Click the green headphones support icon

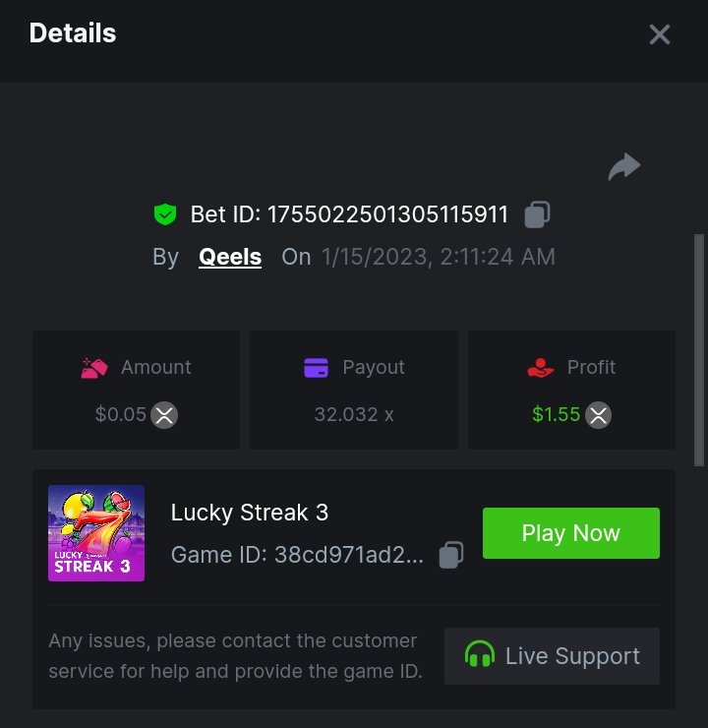pos(480,656)
